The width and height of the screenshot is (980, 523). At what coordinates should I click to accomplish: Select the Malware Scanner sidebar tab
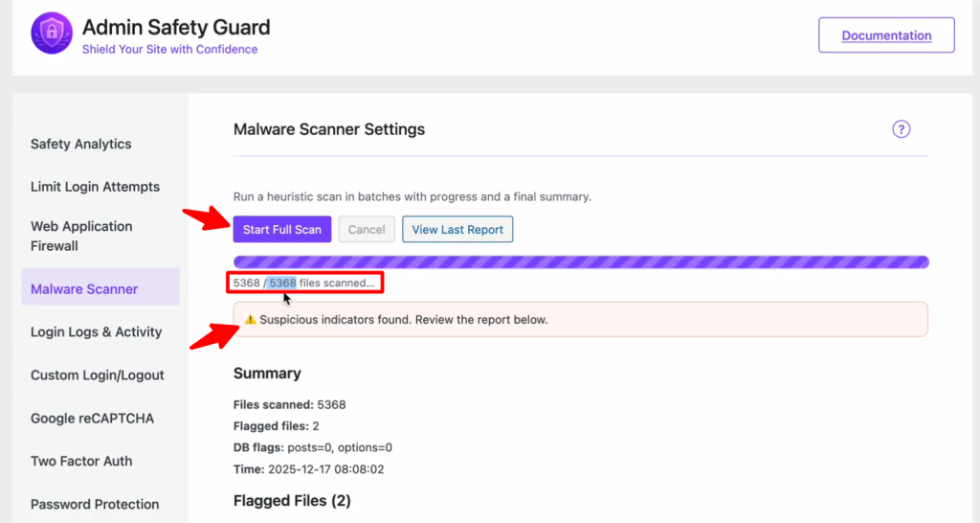point(84,288)
